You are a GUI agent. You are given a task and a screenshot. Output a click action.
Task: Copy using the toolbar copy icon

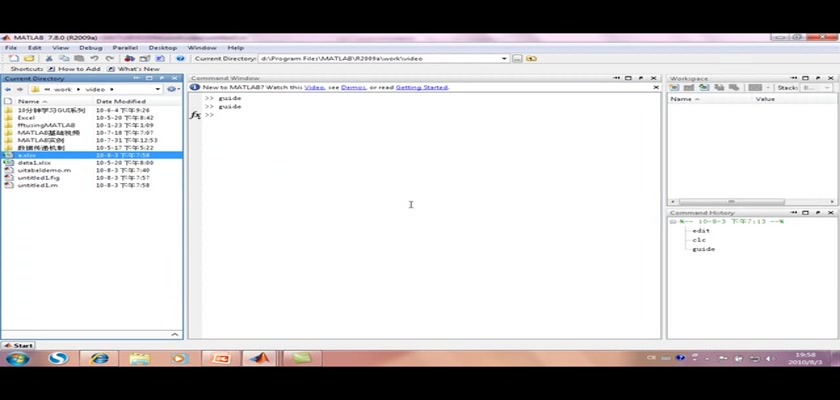64,58
